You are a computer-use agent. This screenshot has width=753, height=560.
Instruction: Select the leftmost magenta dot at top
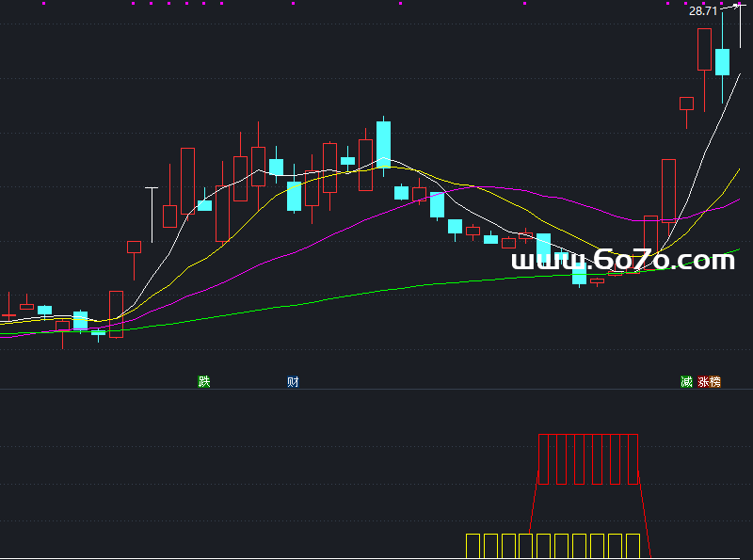tap(44, 4)
